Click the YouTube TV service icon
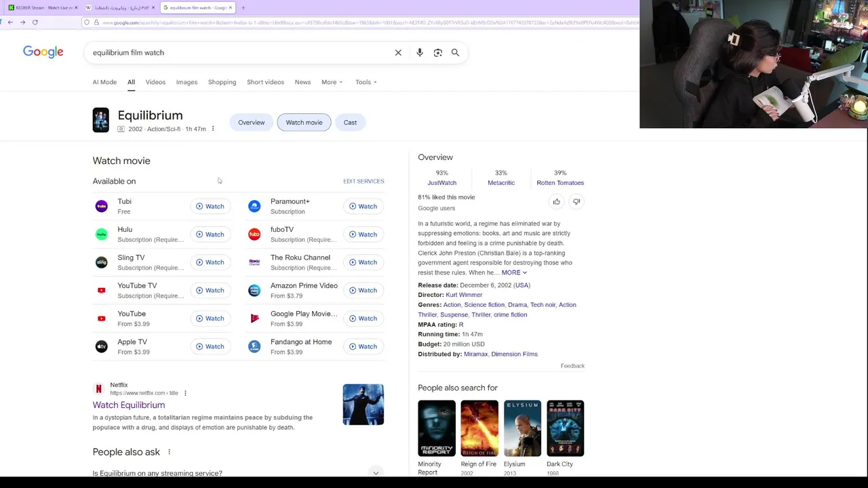868x488 pixels. point(101,290)
